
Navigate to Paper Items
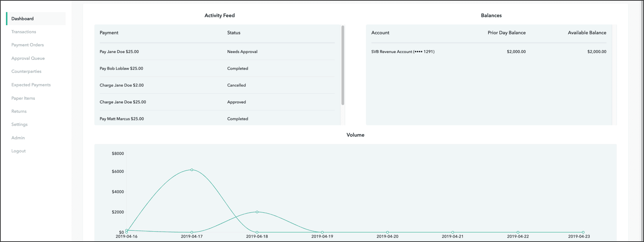pos(23,98)
